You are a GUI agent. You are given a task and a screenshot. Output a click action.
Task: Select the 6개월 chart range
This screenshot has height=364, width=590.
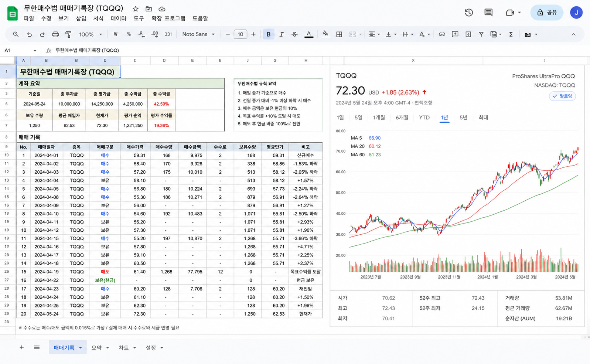coord(402,118)
